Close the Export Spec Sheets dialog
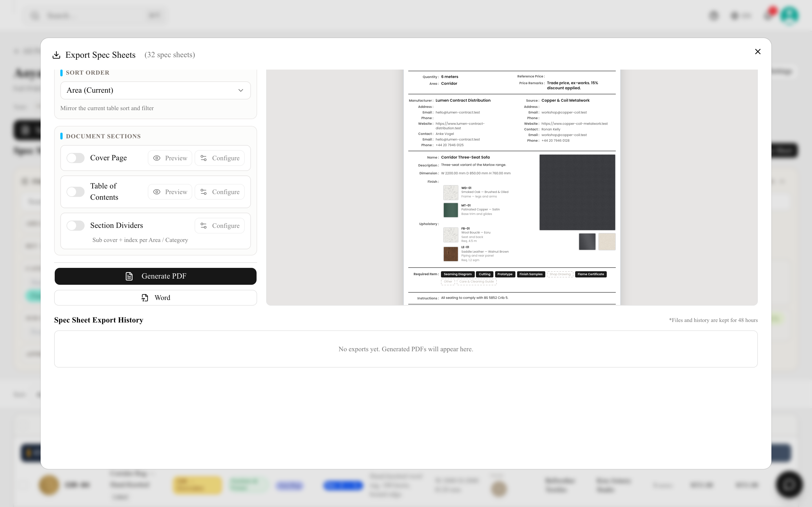Viewport: 812px width, 507px height. tap(758, 52)
